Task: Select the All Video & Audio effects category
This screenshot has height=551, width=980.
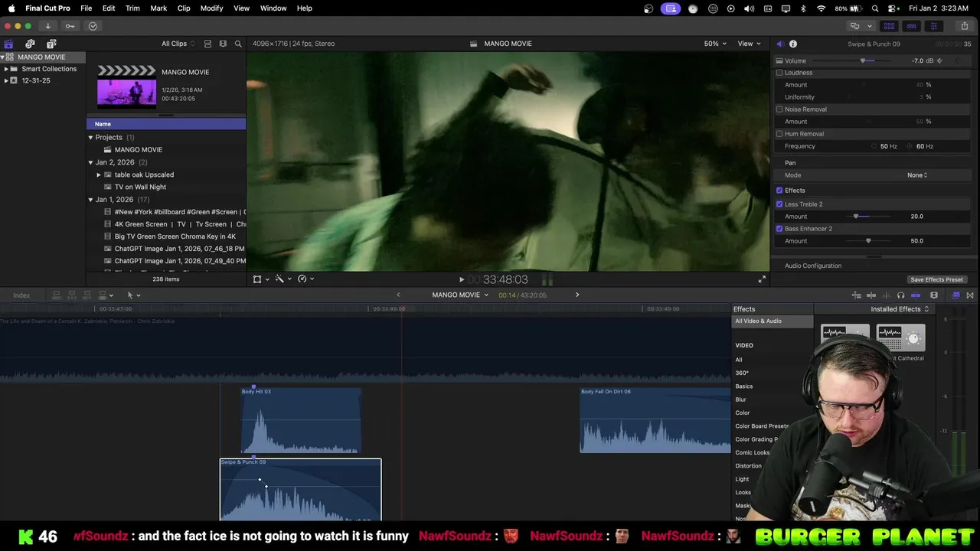Action: (772, 321)
